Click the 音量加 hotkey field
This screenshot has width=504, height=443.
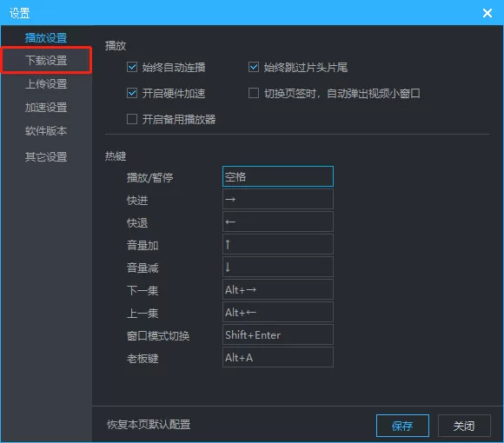[278, 244]
